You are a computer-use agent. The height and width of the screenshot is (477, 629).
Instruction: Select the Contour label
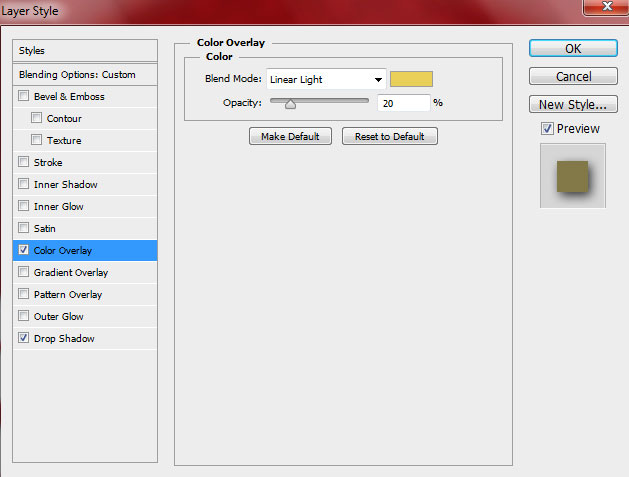pyautogui.click(x=64, y=118)
